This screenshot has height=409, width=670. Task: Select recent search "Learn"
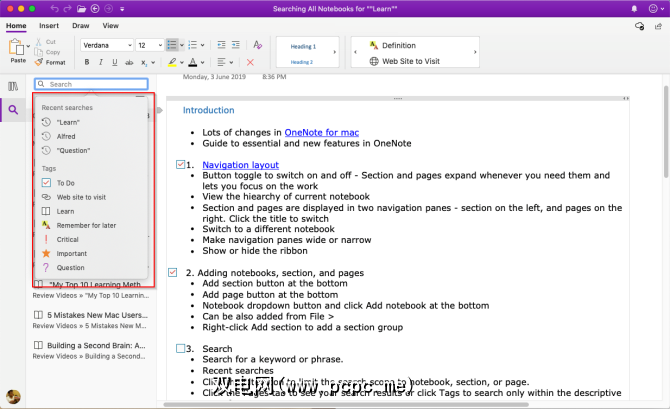tap(68, 121)
